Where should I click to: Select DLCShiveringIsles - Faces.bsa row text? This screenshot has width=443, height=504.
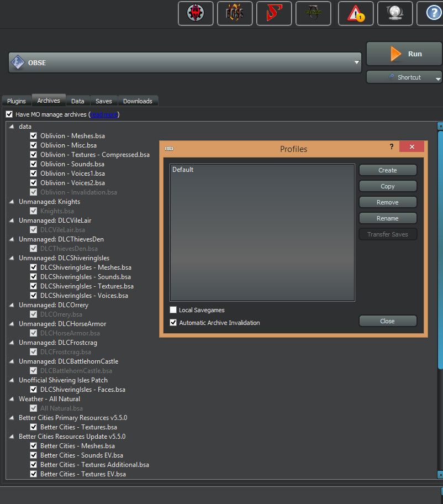(x=83, y=389)
